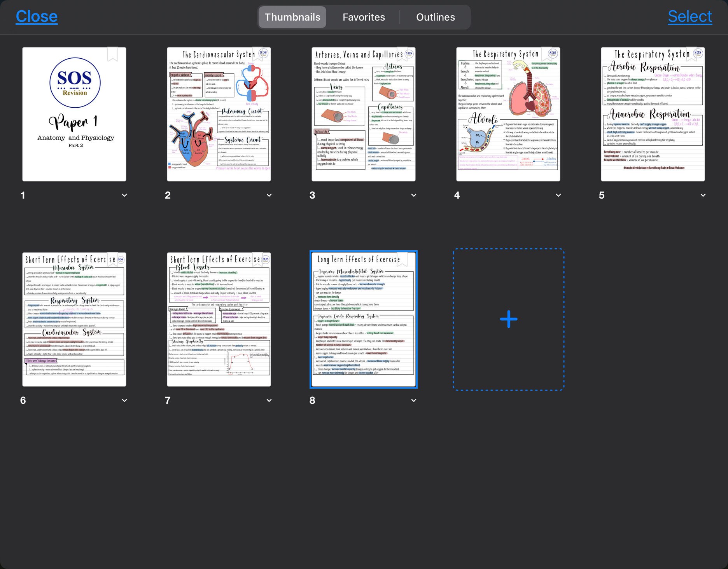The width and height of the screenshot is (728, 569).
Task: Open Aerobic Respiration page 5 thumbnail
Action: (x=653, y=114)
